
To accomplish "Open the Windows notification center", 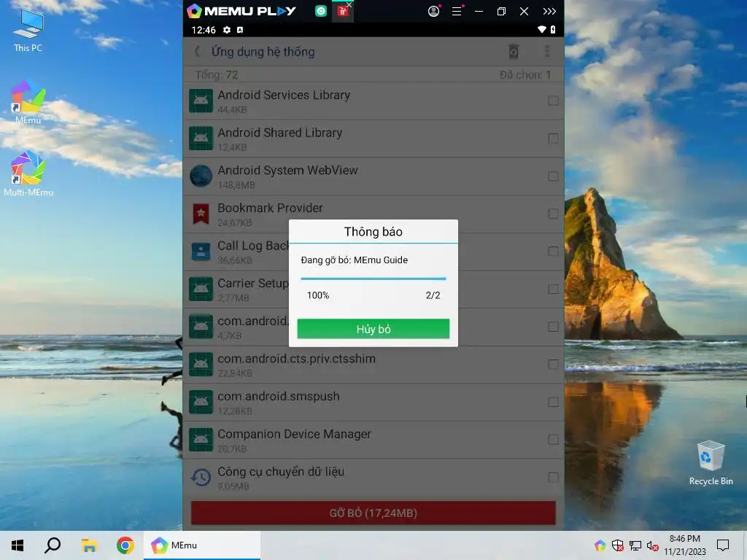I will pos(723,545).
